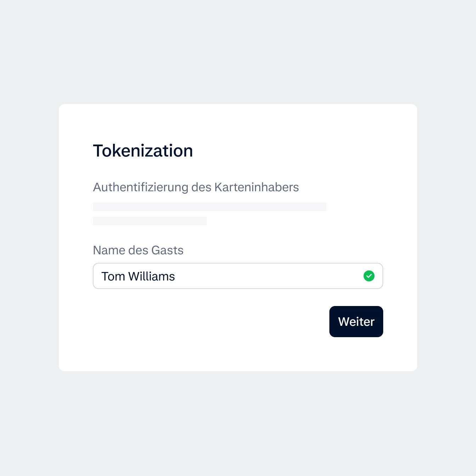Screen dimensions: 476x476
Task: Click the Authentifizierung des Karteninhabers subtitle
Action: pyautogui.click(x=196, y=187)
